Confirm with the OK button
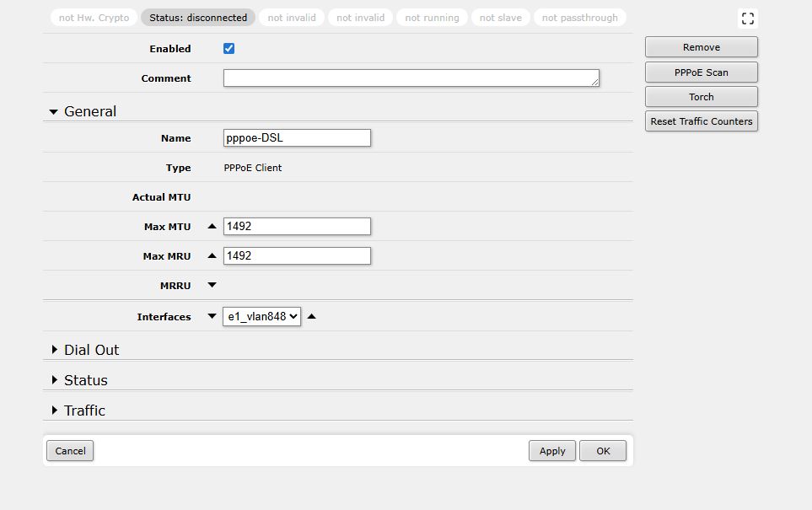812x510 pixels. [603, 451]
